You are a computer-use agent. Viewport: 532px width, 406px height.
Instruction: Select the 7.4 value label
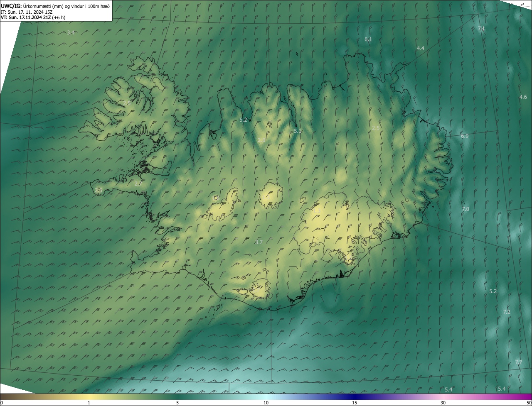481,28
